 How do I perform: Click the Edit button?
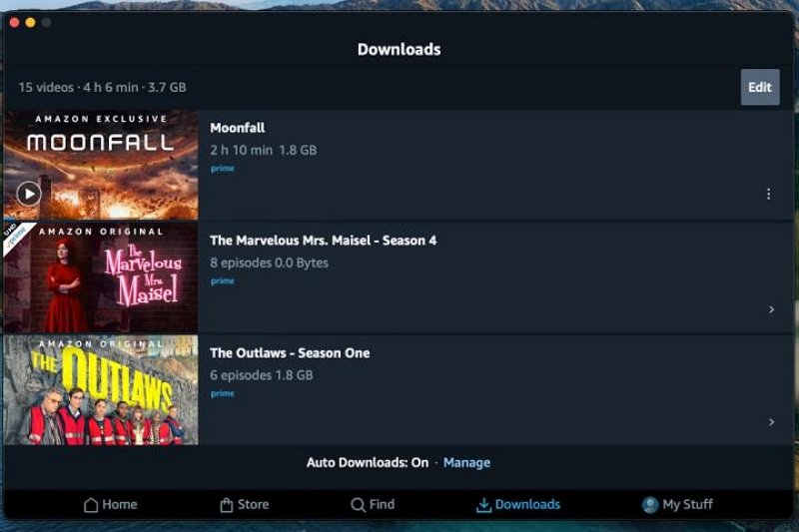click(x=760, y=87)
